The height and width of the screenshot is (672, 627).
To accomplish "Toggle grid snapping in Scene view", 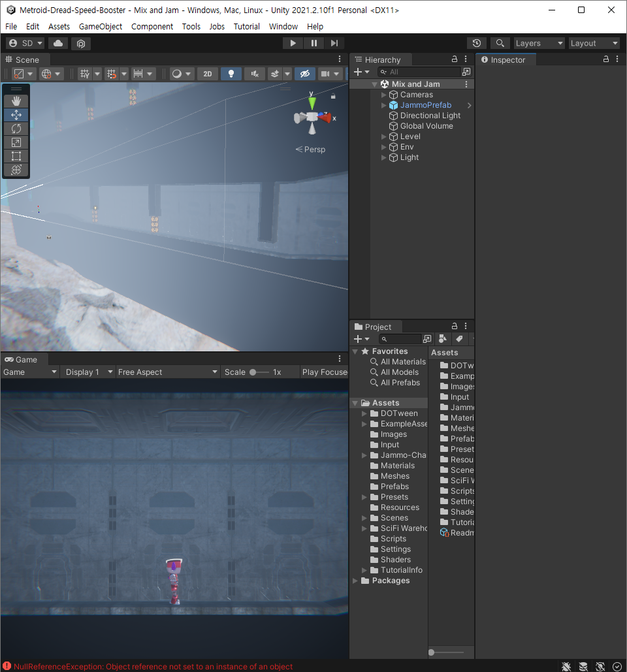I will (112, 74).
